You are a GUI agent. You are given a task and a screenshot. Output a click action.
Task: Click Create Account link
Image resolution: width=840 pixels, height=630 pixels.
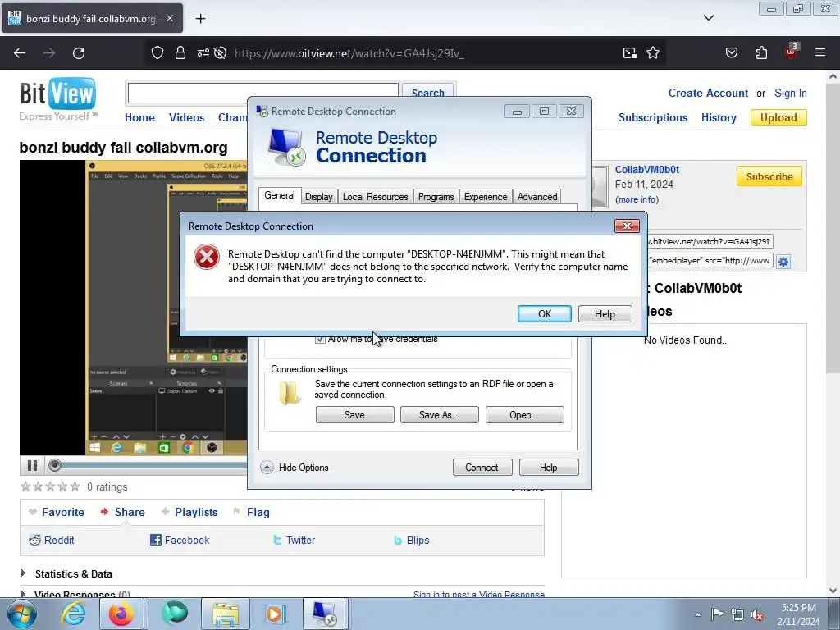pos(708,93)
